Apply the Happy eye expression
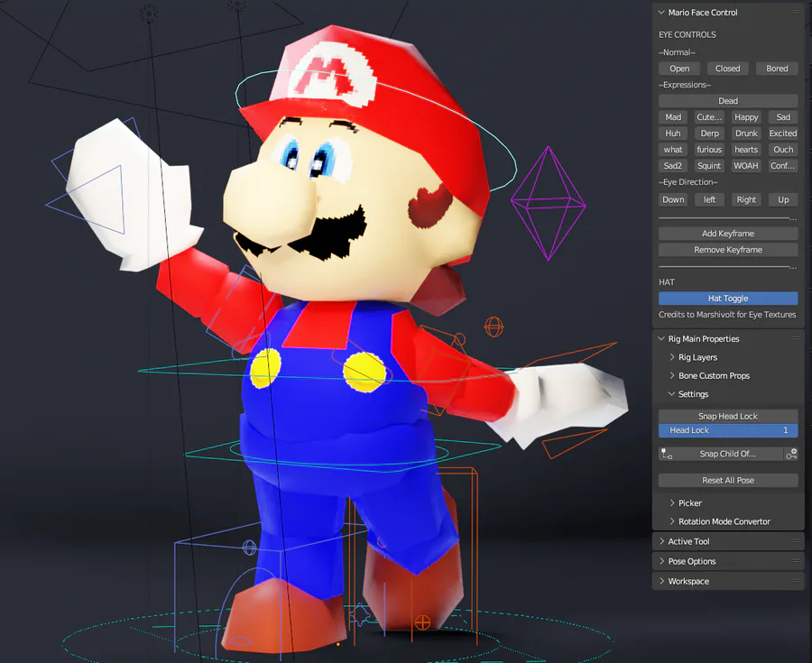The image size is (812, 663). pos(746,117)
